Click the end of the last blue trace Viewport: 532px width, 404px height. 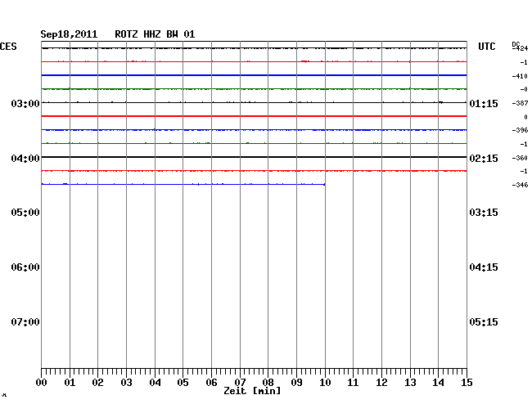pyautogui.click(x=324, y=184)
